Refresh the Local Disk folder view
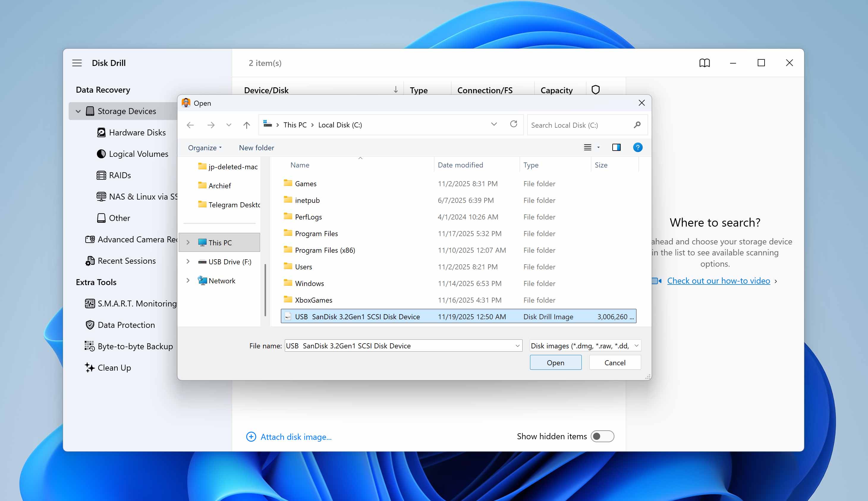This screenshot has height=501, width=868. pyautogui.click(x=514, y=124)
